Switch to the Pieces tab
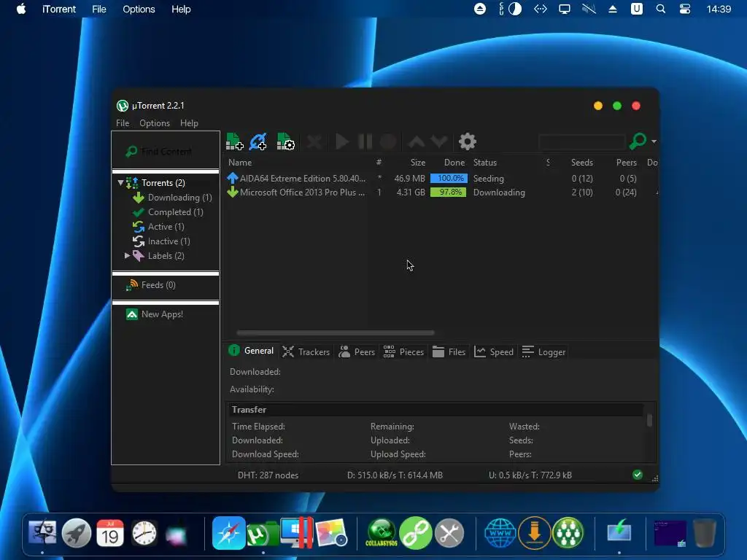This screenshot has height=560, width=747. 403,352
